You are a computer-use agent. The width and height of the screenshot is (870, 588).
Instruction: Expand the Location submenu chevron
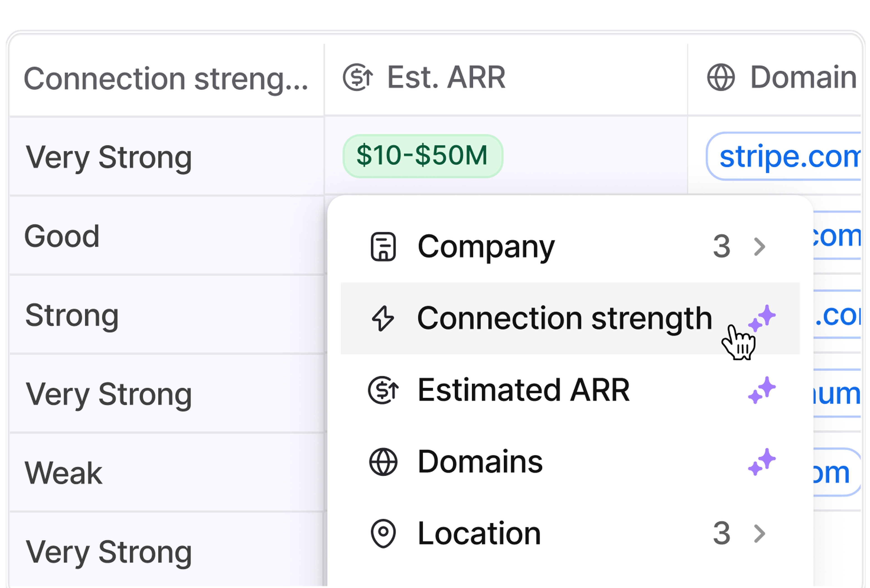click(759, 534)
